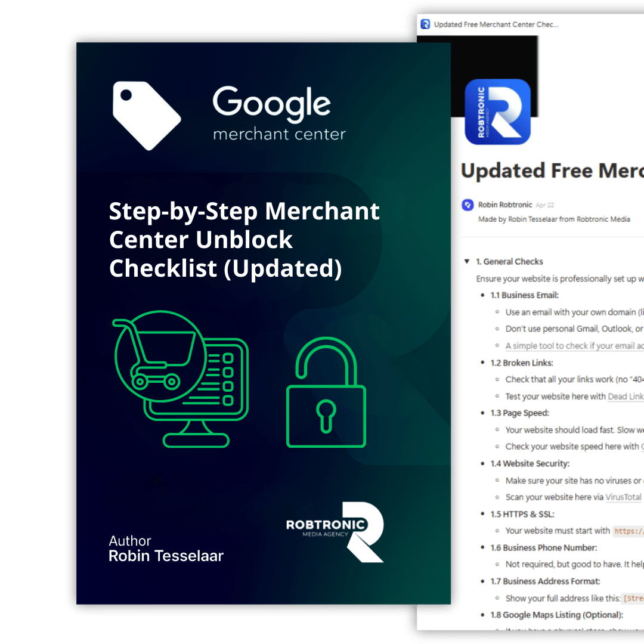Click the blue Robtronic app icon

tap(497, 112)
